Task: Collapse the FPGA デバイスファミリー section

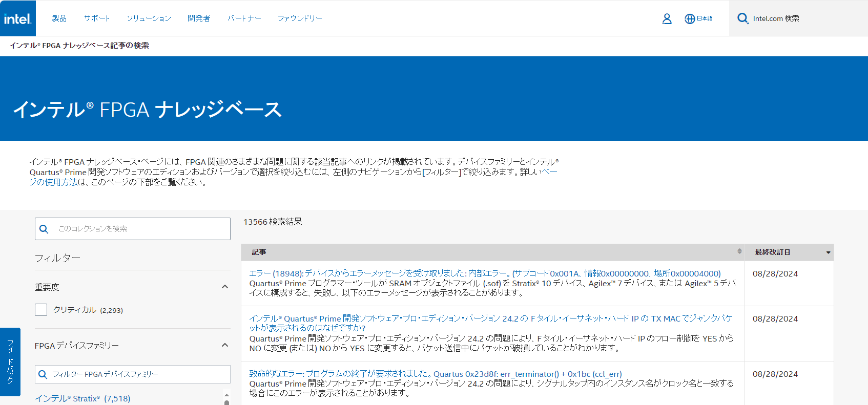Action: tap(224, 345)
